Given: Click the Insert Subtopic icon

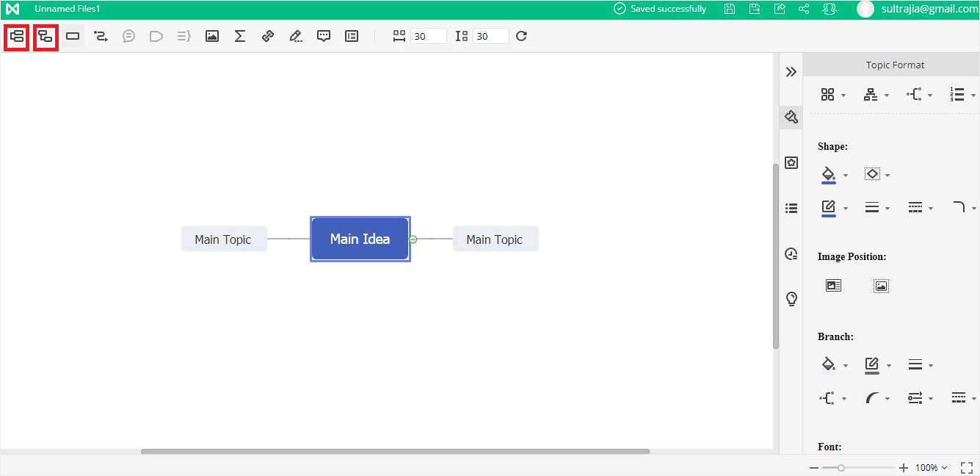Looking at the screenshot, I should pyautogui.click(x=46, y=36).
